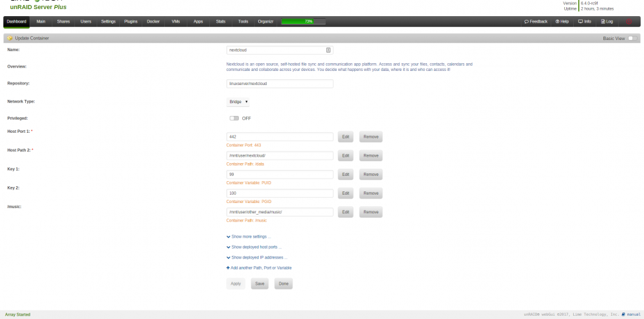Remove the PGID variable Key 2
The width and height of the screenshot is (644, 319).
(371, 193)
